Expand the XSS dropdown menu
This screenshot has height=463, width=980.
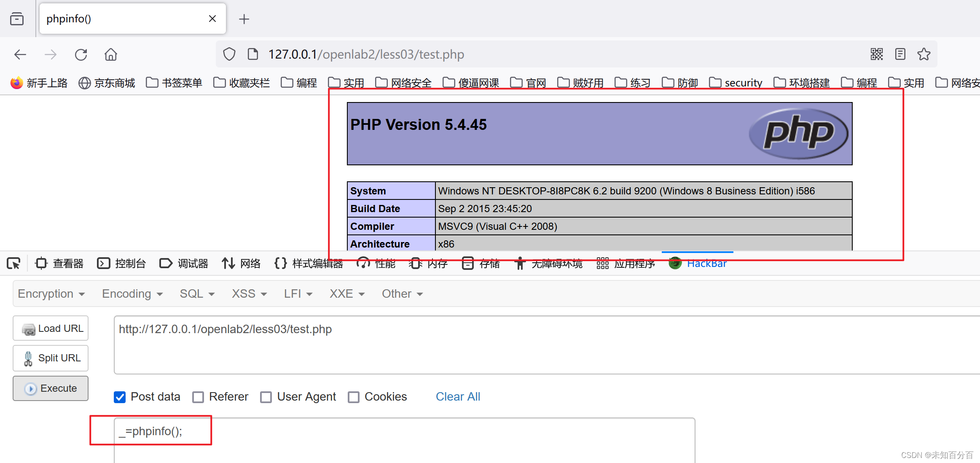click(x=250, y=294)
